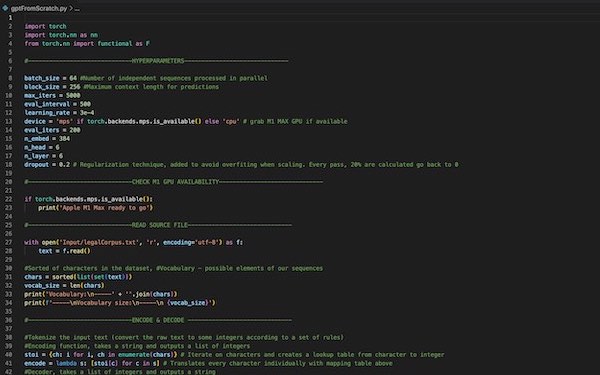Place cursor on vocab_size assignment line
600x375 pixels.
pyautogui.click(x=64, y=285)
